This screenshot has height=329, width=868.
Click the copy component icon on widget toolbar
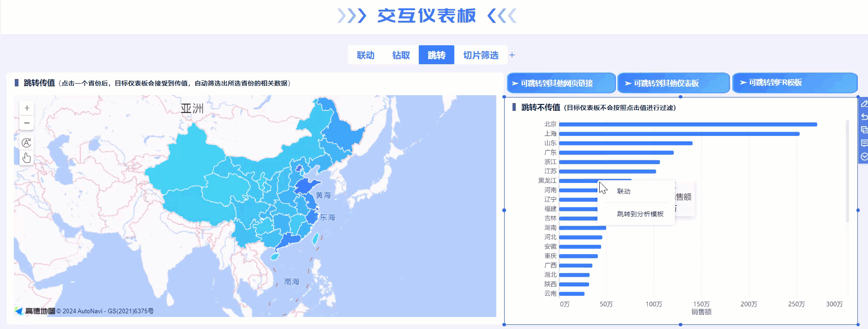[x=864, y=130]
